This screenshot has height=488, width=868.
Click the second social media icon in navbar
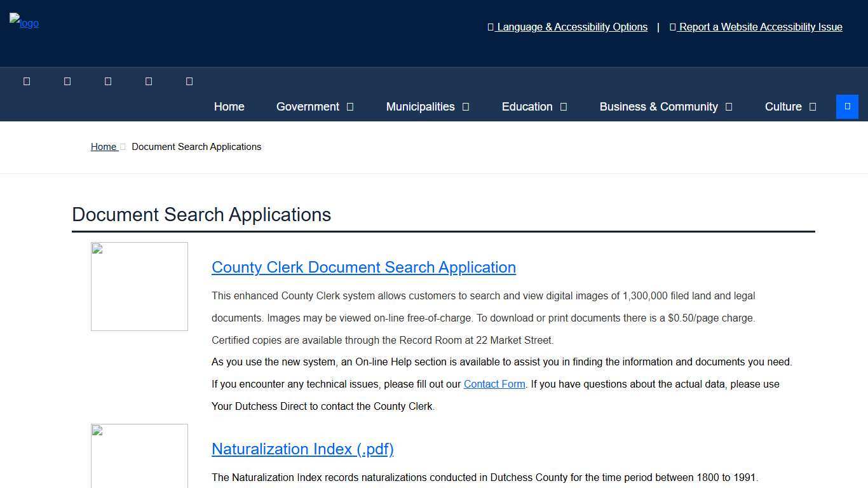tap(67, 81)
